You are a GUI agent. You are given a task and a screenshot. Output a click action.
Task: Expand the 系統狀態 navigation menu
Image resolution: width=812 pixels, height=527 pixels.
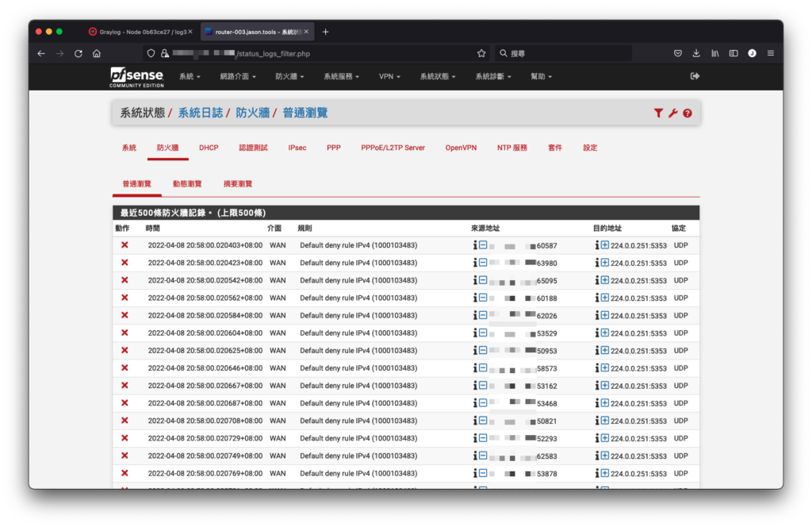[438, 76]
